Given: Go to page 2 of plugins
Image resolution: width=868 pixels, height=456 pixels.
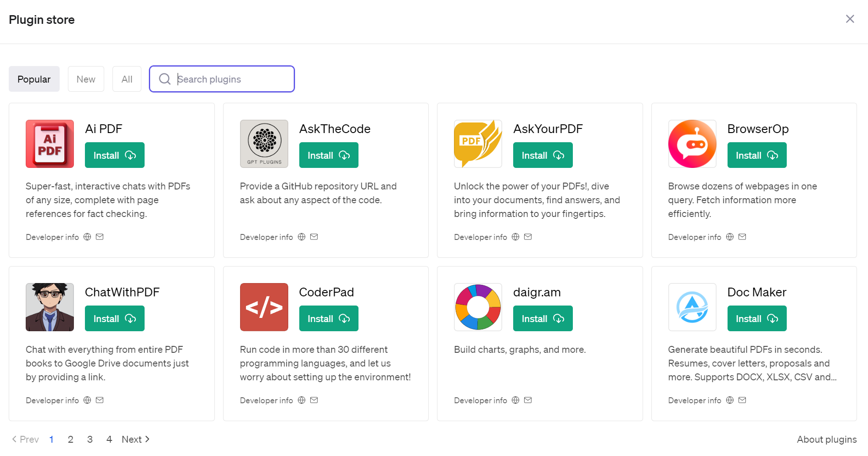Looking at the screenshot, I should [71, 439].
